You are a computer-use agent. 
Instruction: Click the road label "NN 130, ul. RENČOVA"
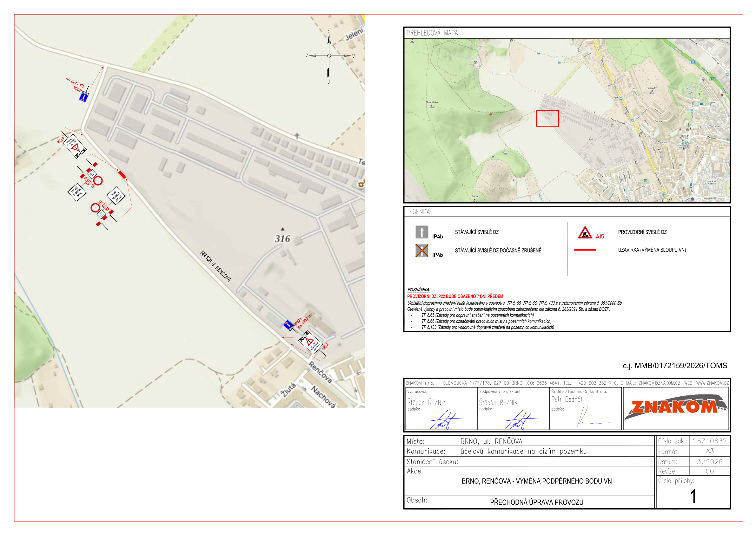click(216, 266)
